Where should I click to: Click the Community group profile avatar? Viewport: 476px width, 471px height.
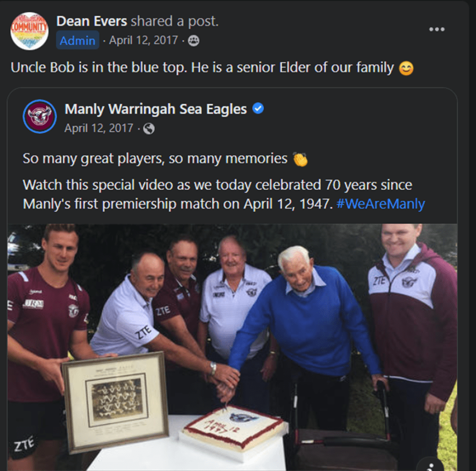pos(29,31)
